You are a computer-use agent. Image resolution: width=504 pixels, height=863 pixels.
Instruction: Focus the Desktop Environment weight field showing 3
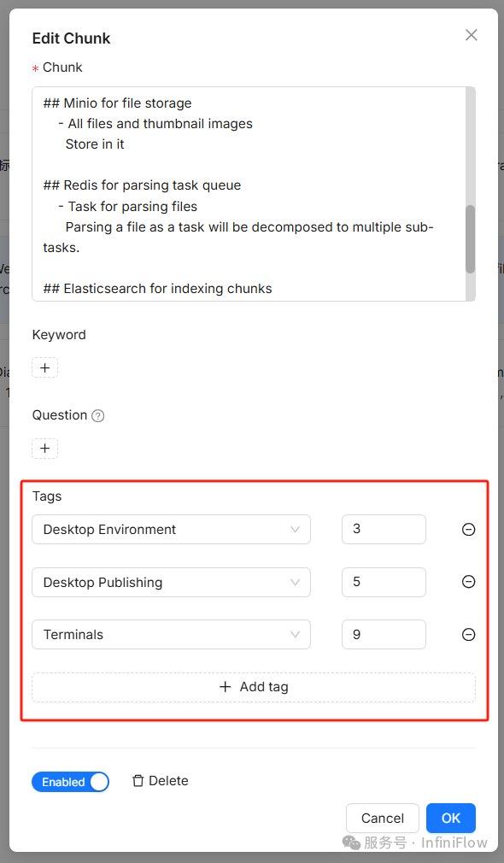tap(384, 530)
